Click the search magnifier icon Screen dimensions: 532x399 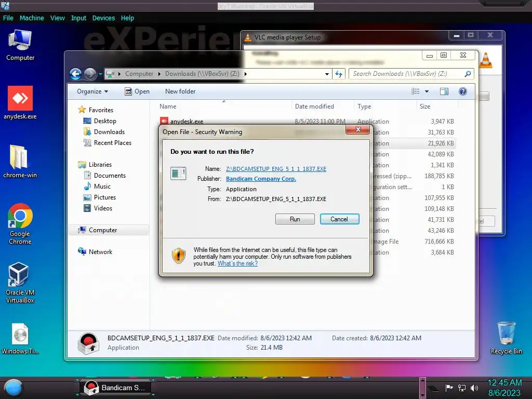[x=468, y=74]
